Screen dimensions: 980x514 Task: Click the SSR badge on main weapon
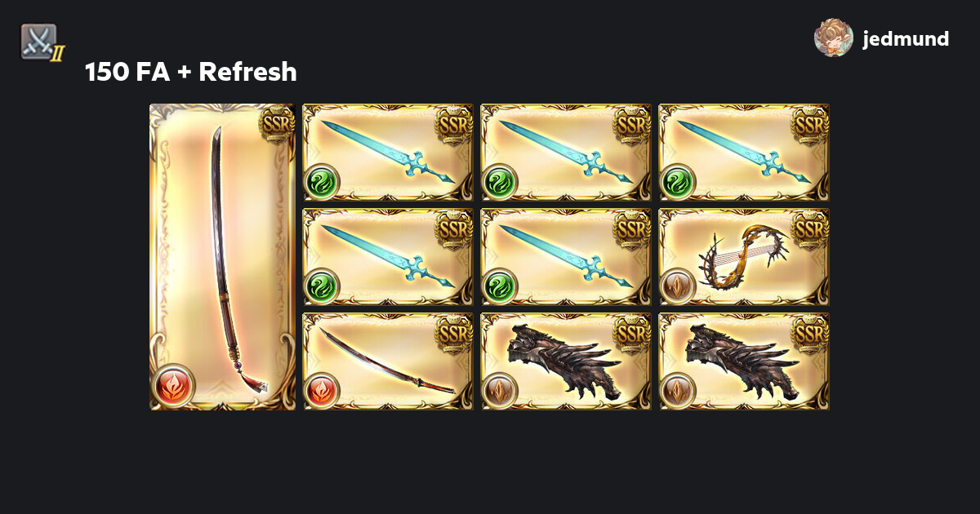pyautogui.click(x=275, y=122)
